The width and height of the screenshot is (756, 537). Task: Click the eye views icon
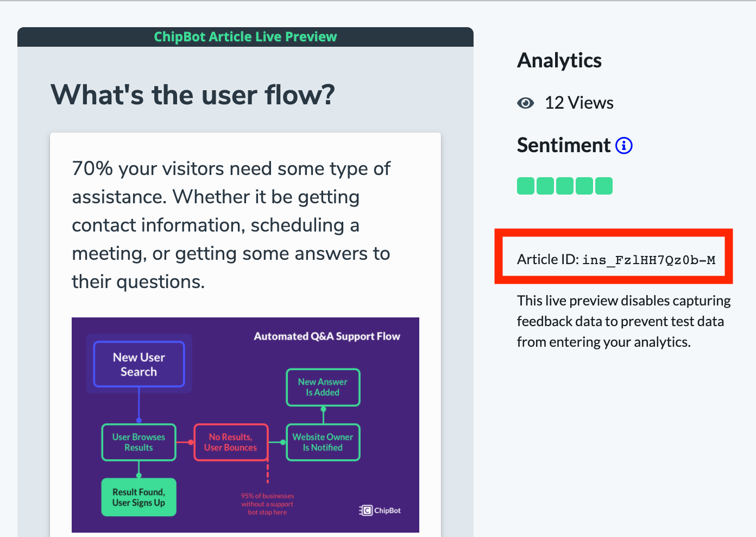[x=526, y=103]
